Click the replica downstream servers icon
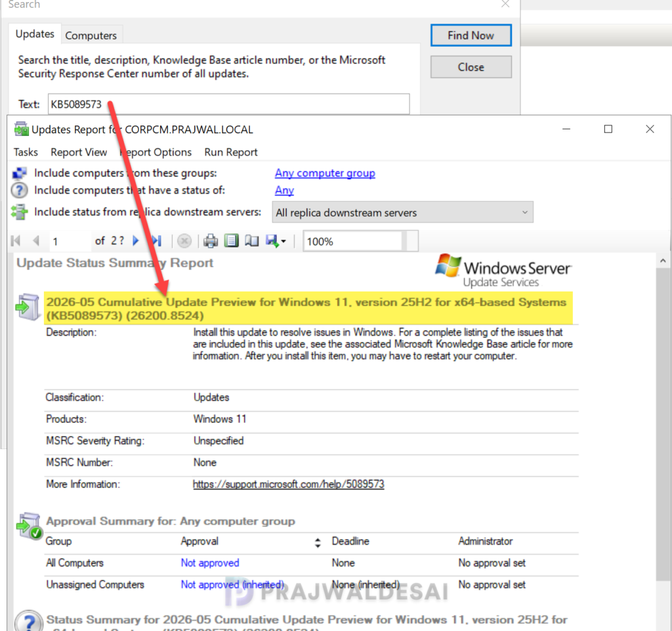This screenshot has width=672, height=631. tap(19, 212)
